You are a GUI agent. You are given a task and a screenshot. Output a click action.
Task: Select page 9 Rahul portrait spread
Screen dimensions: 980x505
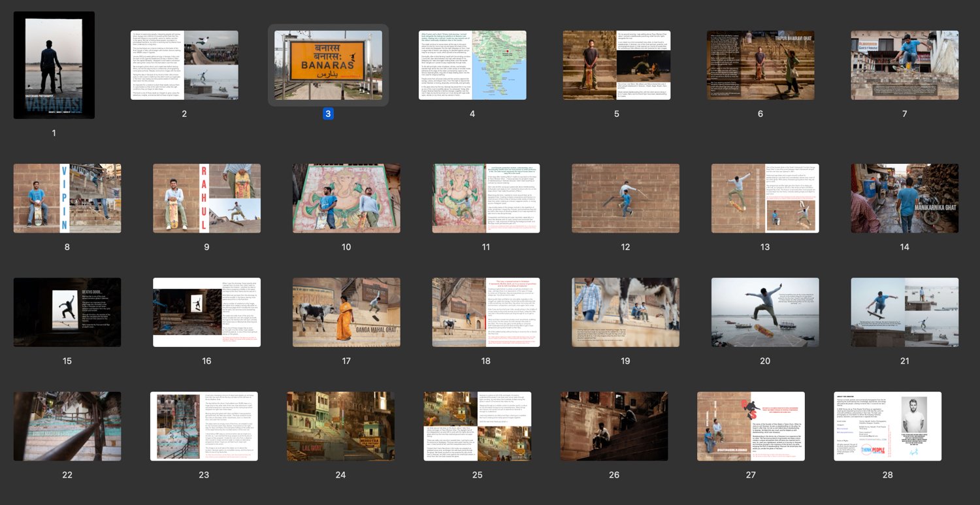click(206, 199)
